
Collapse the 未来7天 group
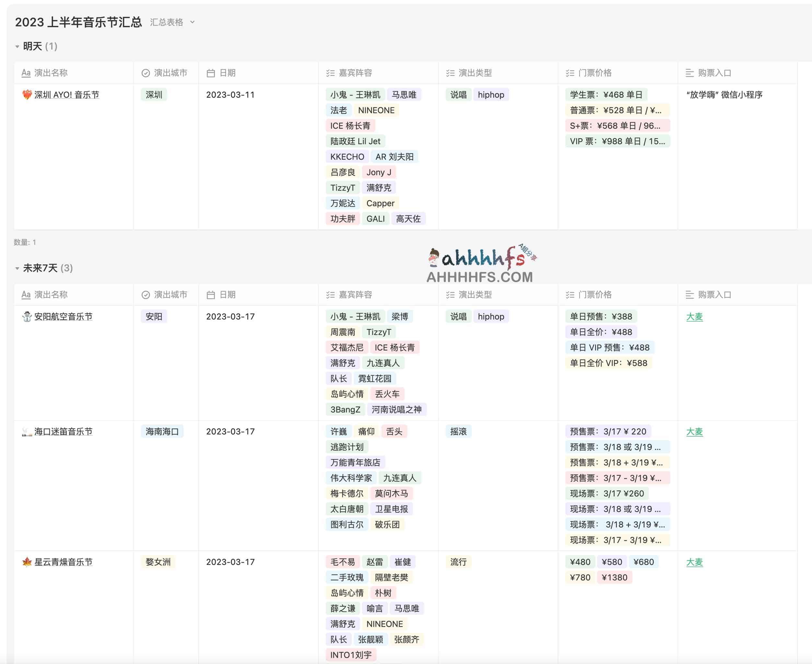[x=17, y=268]
